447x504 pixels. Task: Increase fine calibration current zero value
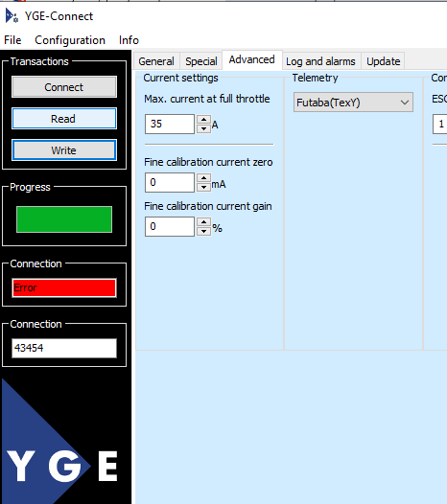tap(203, 178)
